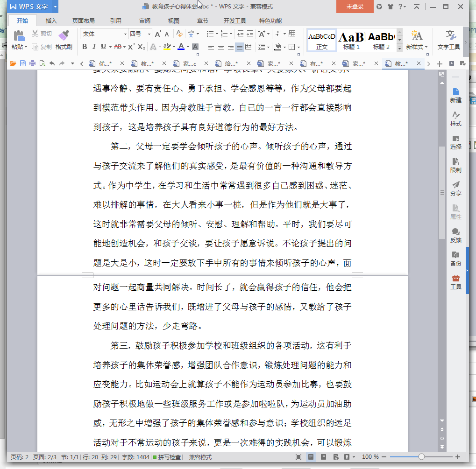Open 限制 Restrict panel in sidebar
Image resolution: width=476 pixels, height=469 pixels.
point(455,166)
